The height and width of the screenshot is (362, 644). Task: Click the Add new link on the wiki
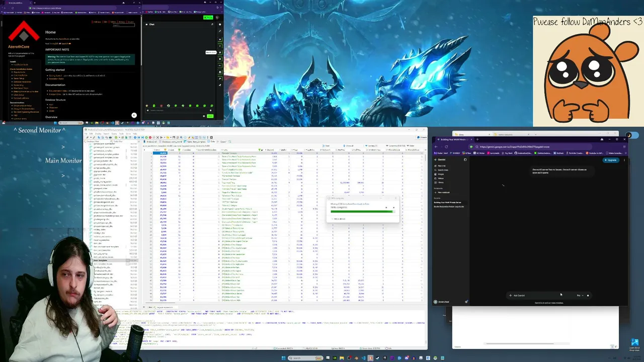(97, 22)
